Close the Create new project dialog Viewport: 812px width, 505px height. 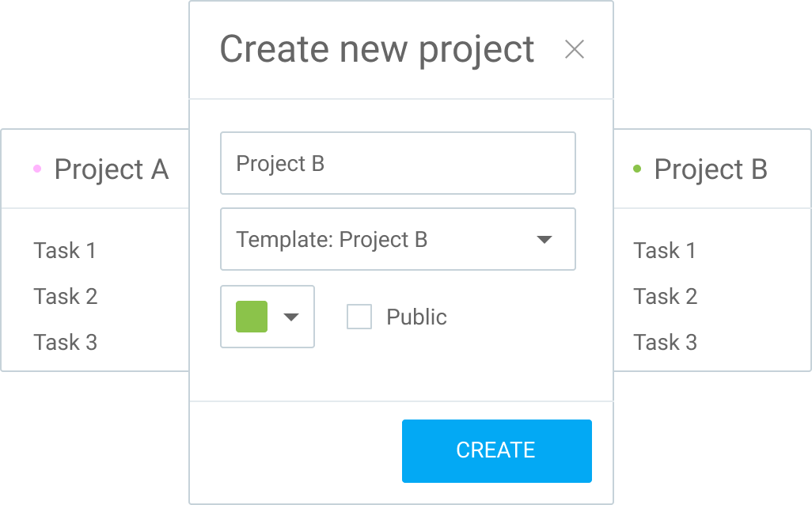point(575,49)
